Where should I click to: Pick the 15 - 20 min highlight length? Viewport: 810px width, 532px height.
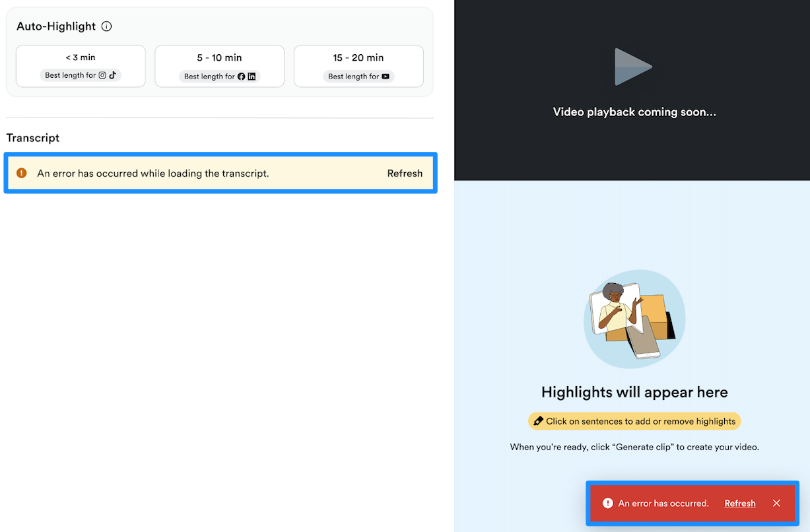[358, 66]
